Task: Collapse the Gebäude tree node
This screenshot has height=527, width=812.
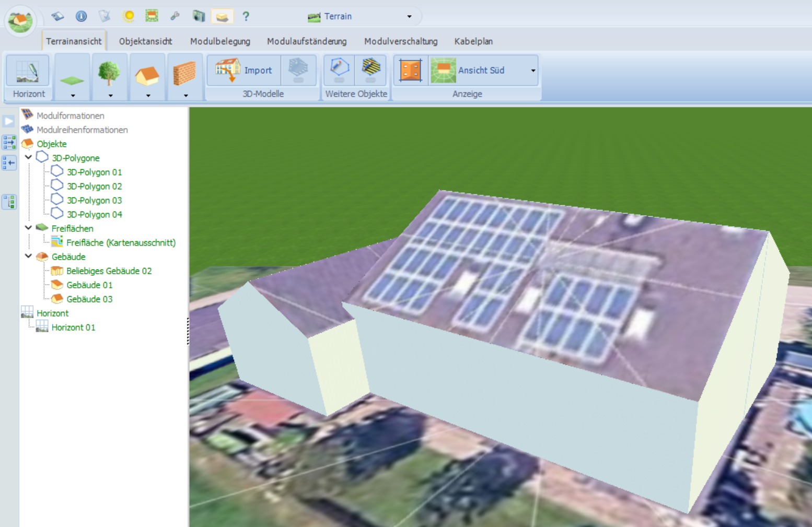Action: click(29, 256)
